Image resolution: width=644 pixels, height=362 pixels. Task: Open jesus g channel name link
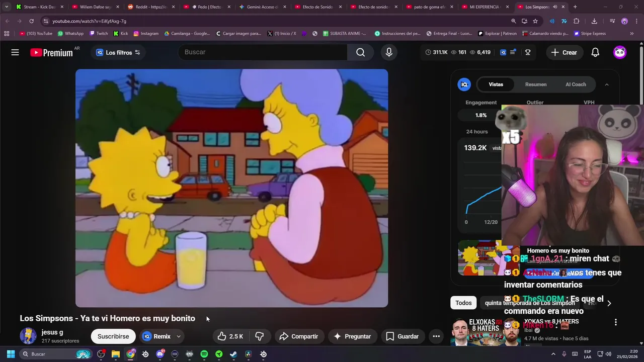point(52,332)
